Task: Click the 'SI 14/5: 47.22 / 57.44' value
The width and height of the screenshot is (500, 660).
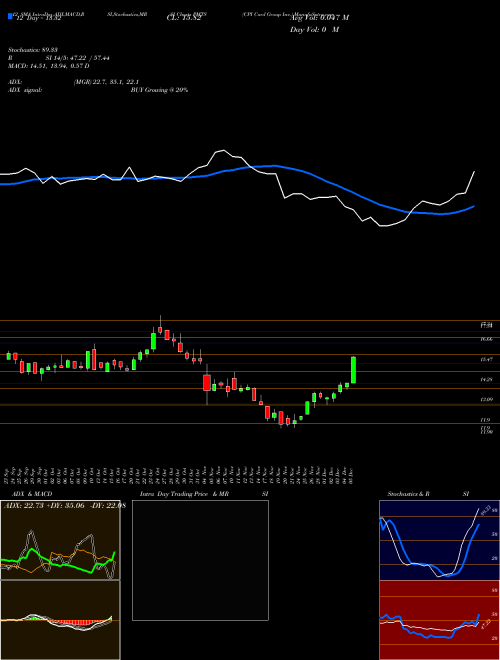Action: click(77, 58)
